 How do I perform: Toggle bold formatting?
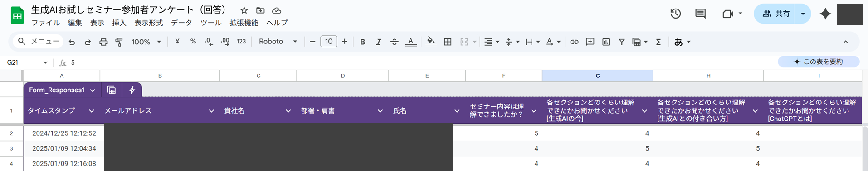pos(362,42)
